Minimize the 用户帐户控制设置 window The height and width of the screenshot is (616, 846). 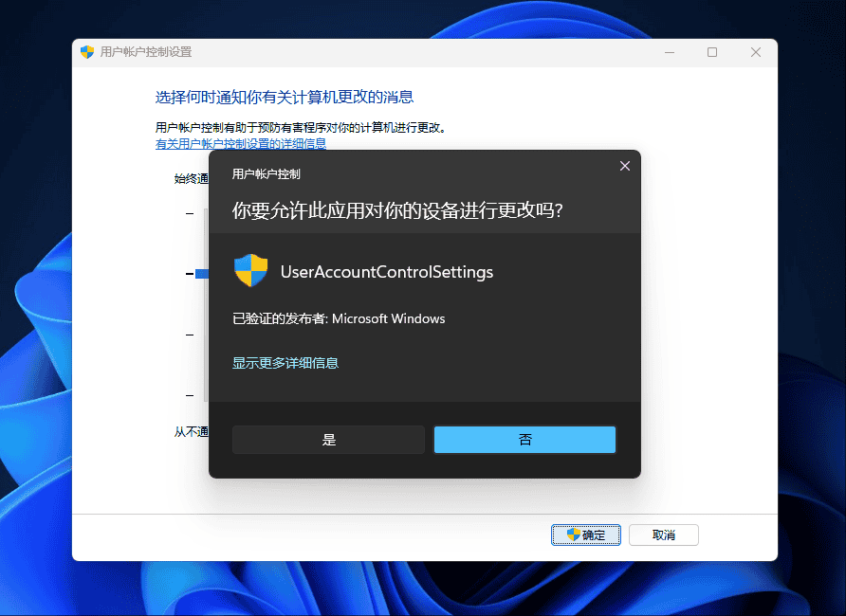click(670, 52)
